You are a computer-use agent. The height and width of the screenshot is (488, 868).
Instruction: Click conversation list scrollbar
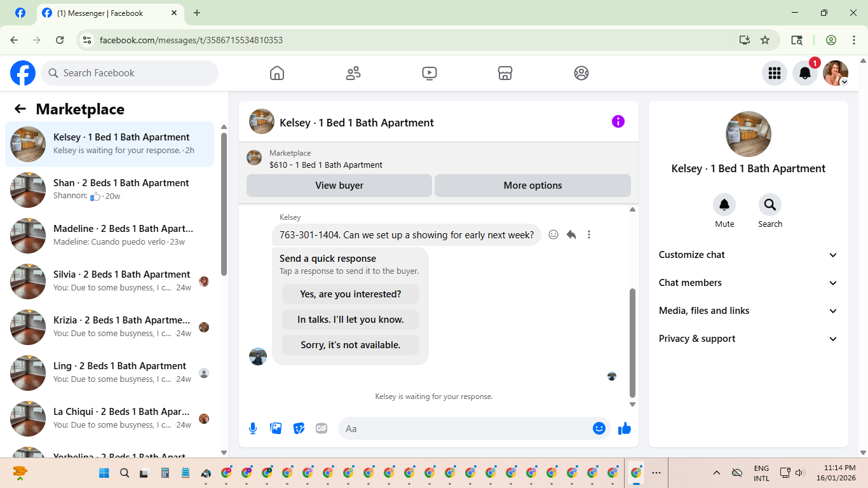224,203
